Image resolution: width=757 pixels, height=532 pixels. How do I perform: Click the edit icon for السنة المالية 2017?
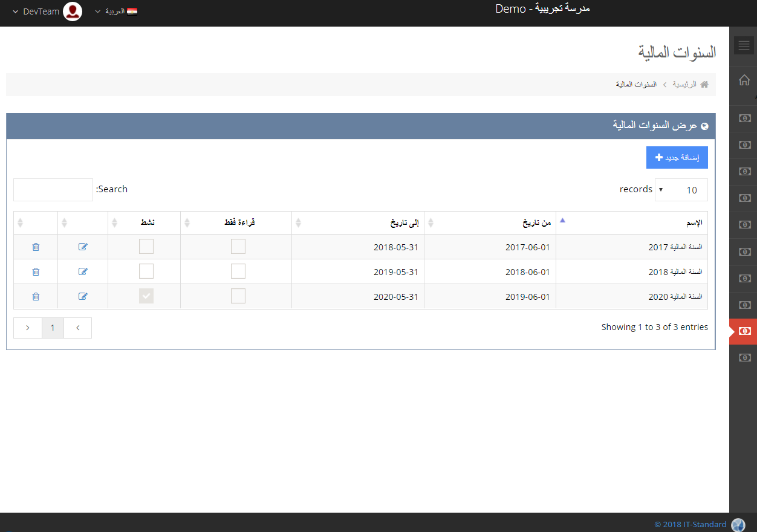point(83,247)
